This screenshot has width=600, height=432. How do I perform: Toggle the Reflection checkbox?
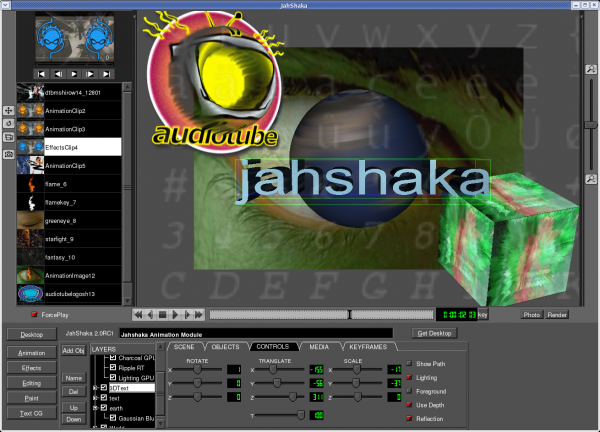click(409, 419)
